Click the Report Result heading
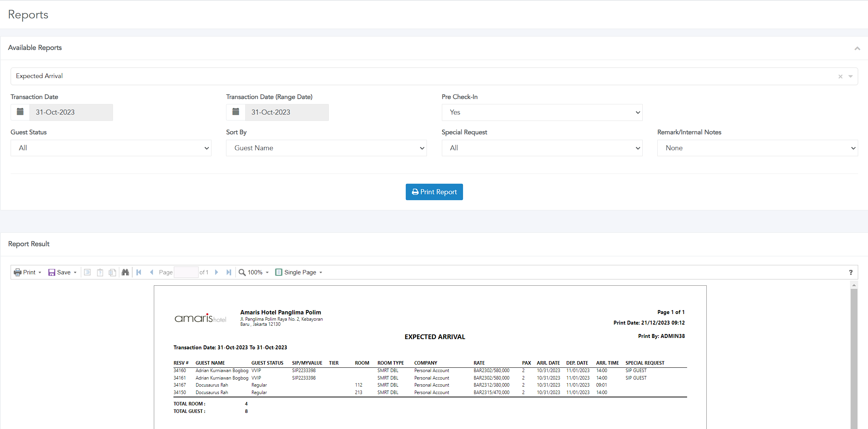The height and width of the screenshot is (429, 868). (x=29, y=244)
